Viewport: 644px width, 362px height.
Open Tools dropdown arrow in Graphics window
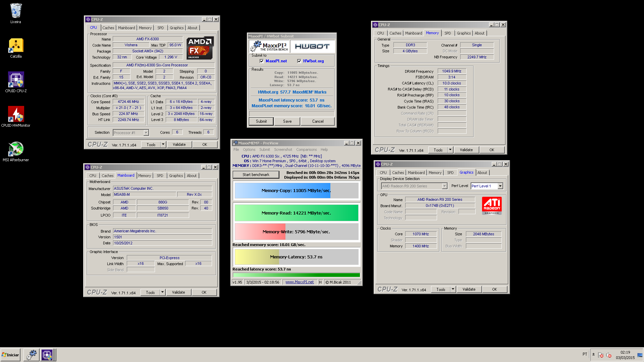[x=453, y=289]
